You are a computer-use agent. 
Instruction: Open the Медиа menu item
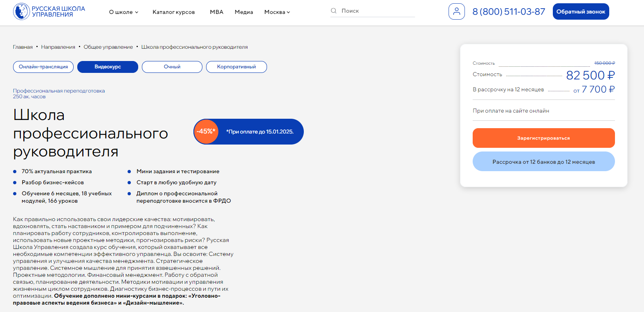(244, 12)
